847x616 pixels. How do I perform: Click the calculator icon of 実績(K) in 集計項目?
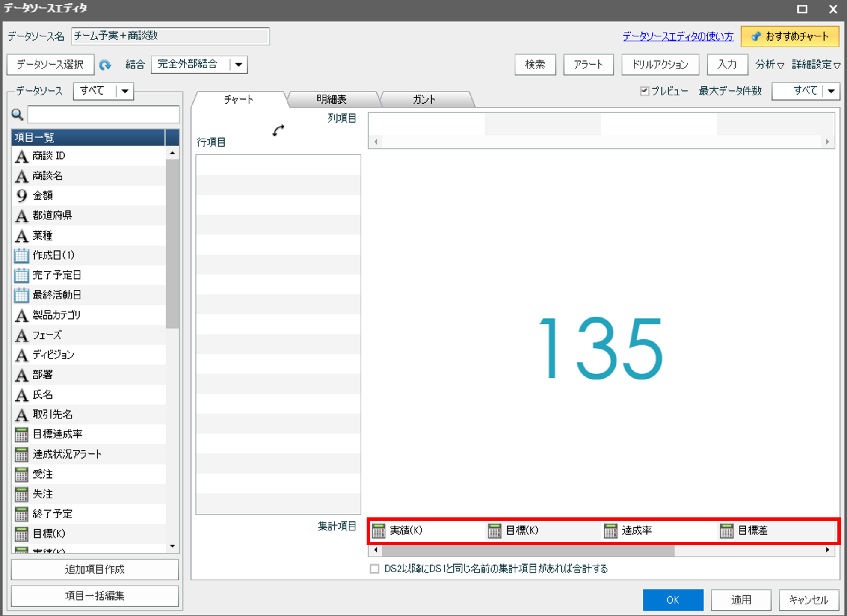pyautogui.click(x=379, y=531)
